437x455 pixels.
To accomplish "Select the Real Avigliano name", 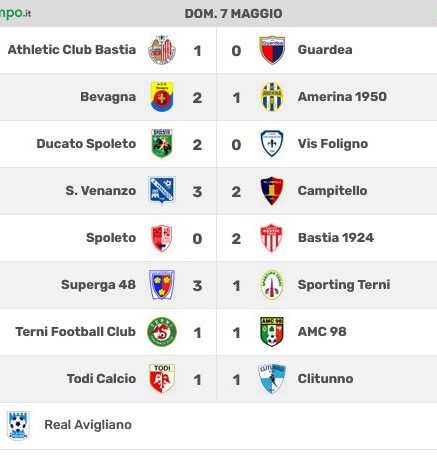I will click(88, 425).
